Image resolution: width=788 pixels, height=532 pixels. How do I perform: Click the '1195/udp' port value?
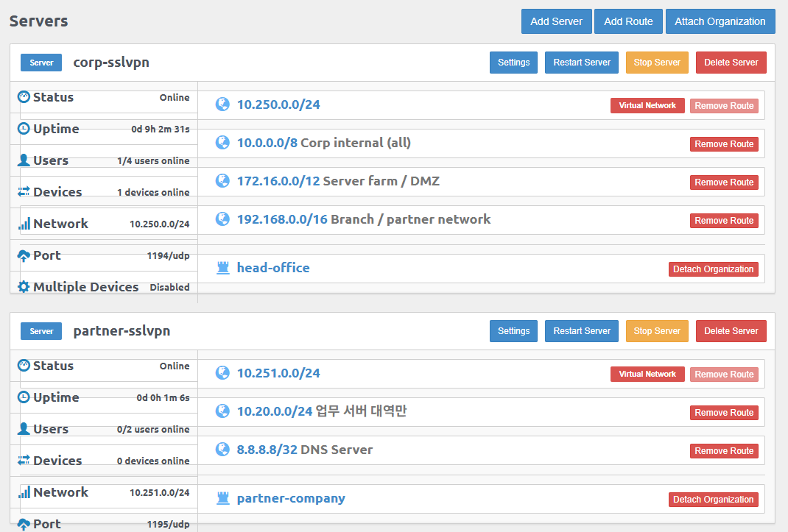[168, 525]
